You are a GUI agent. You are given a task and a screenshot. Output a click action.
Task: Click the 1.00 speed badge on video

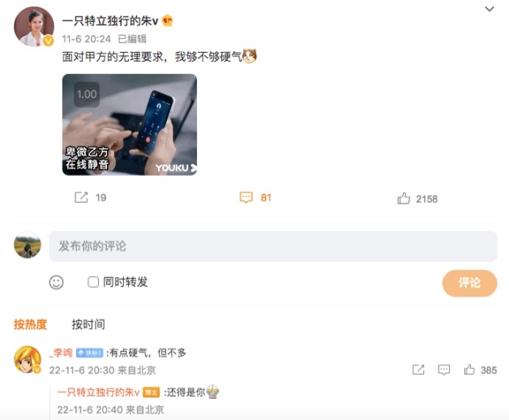[x=87, y=94]
